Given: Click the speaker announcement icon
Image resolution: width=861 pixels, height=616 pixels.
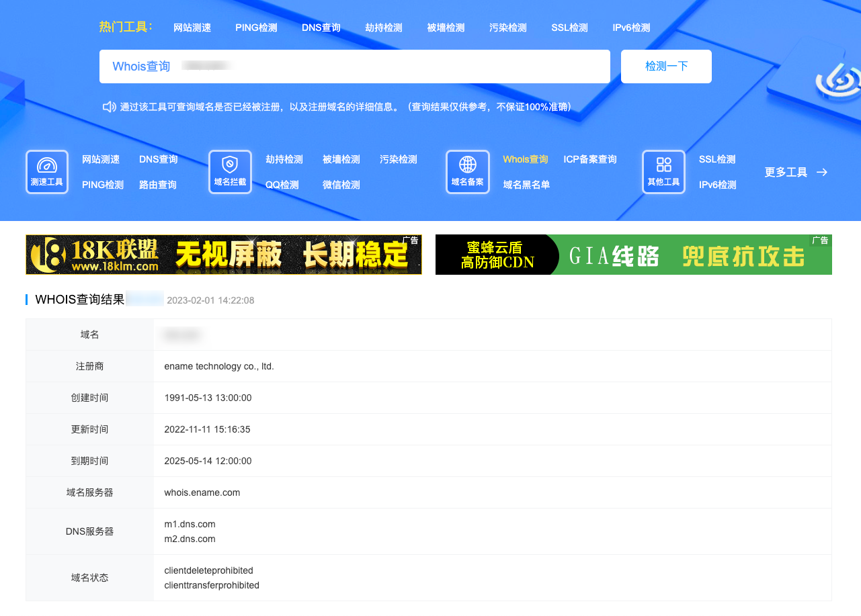Looking at the screenshot, I should [109, 107].
